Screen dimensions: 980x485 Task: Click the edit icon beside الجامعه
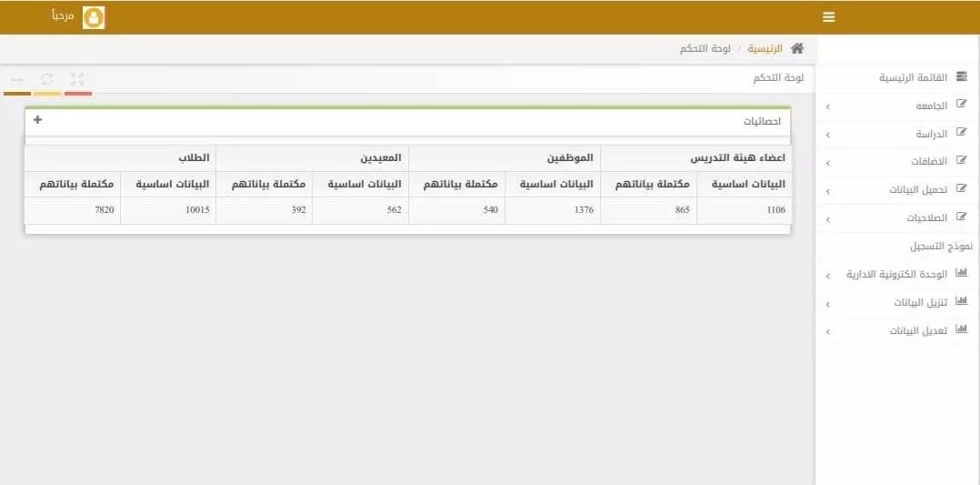pyautogui.click(x=961, y=106)
